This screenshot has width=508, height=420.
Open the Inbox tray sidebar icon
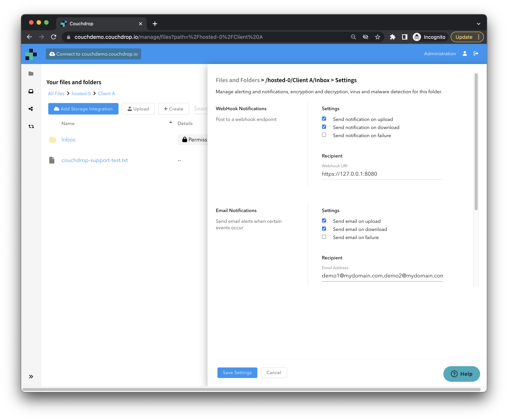(31, 91)
